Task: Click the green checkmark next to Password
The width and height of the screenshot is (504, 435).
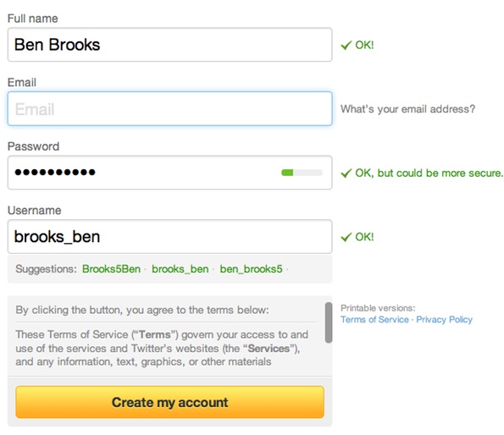Action: point(346,173)
